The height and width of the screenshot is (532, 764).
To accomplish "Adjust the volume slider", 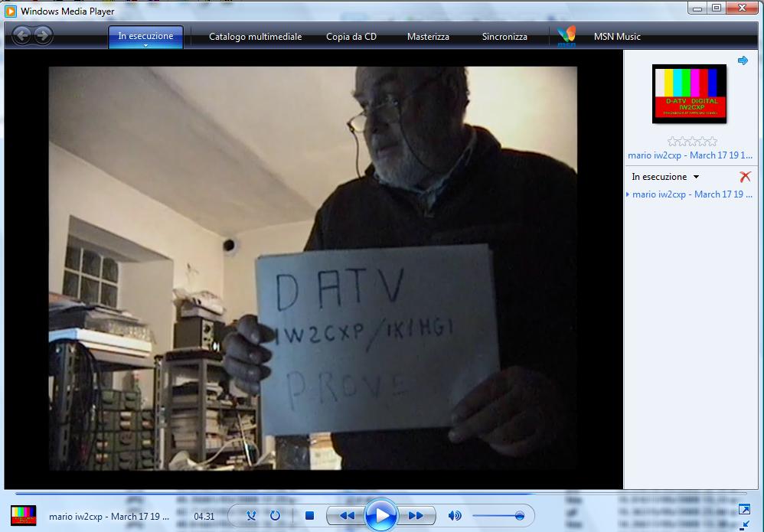I will [499, 515].
